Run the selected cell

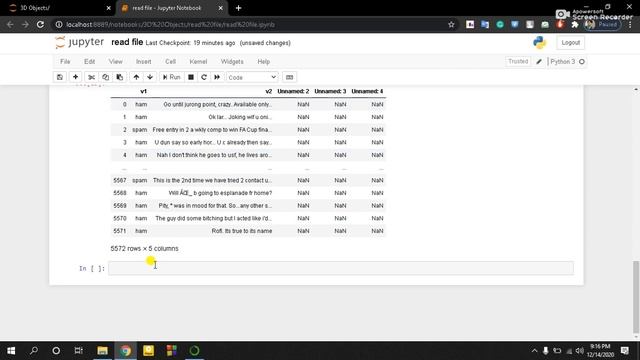(171, 77)
